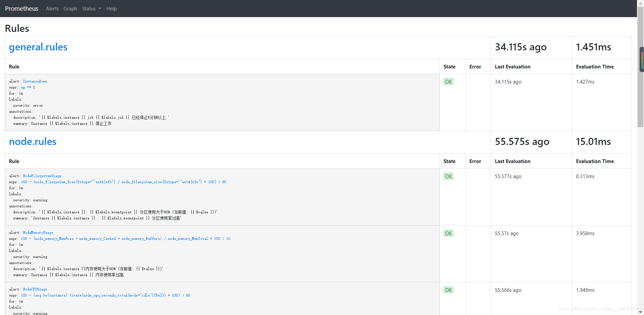Select the '34.115s ago' general.rules header value
This screenshot has width=644, height=315.
pos(521,47)
